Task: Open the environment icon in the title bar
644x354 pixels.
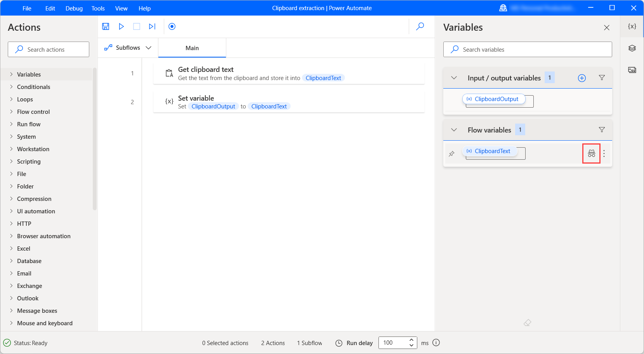Action: [503, 8]
